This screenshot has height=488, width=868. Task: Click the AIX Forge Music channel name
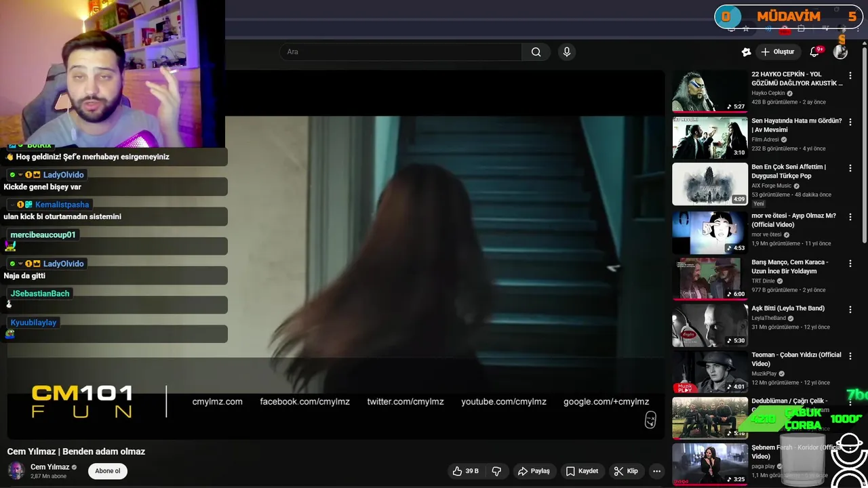(x=771, y=186)
